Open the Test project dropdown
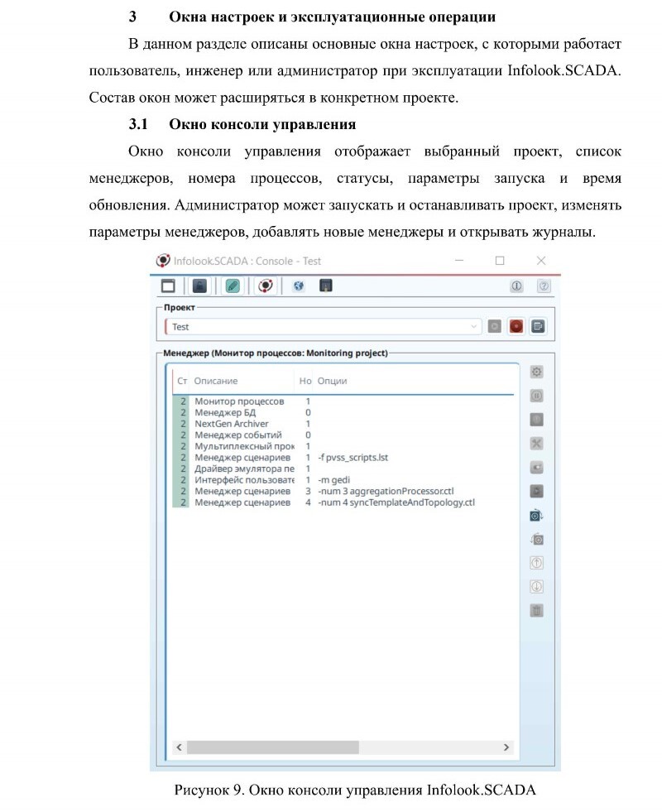Screen dimensions: 662x812 (323, 327)
